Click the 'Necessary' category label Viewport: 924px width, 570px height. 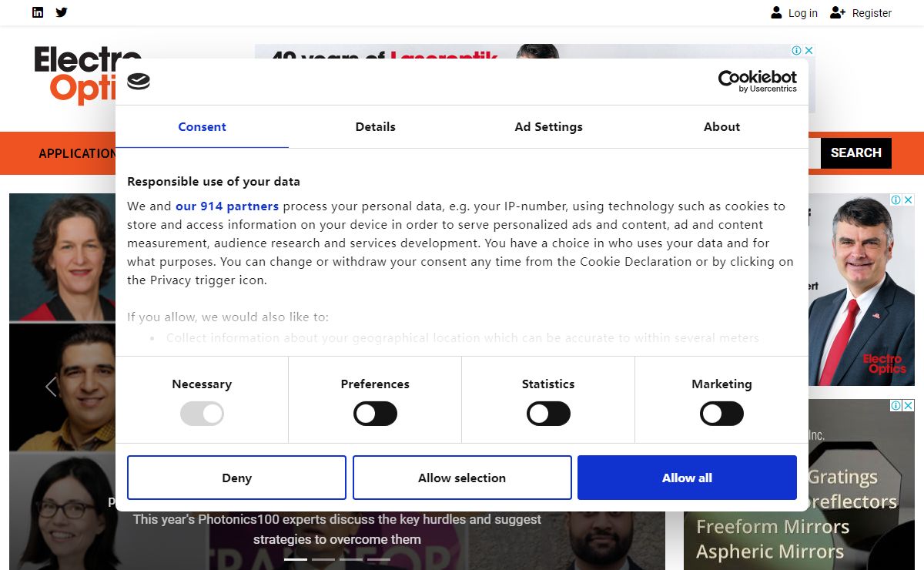pos(202,384)
